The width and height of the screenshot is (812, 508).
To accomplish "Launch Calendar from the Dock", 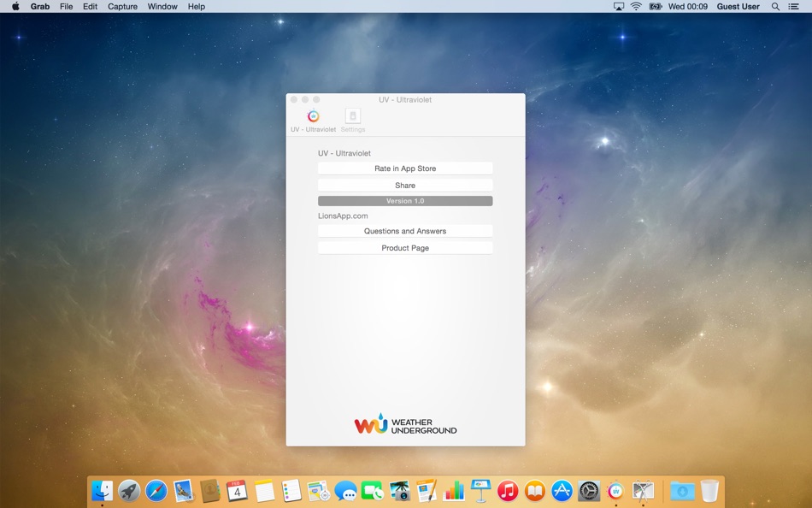I will click(238, 491).
